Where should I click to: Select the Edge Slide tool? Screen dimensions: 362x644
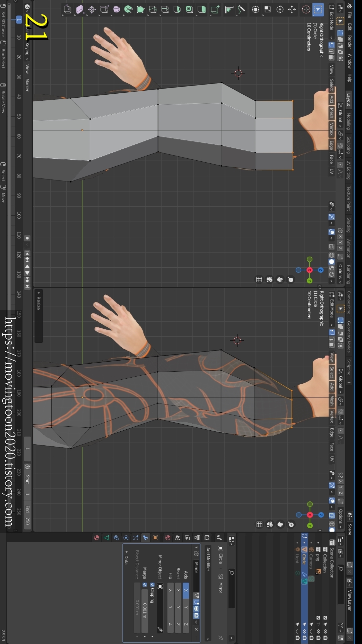(x=104, y=10)
